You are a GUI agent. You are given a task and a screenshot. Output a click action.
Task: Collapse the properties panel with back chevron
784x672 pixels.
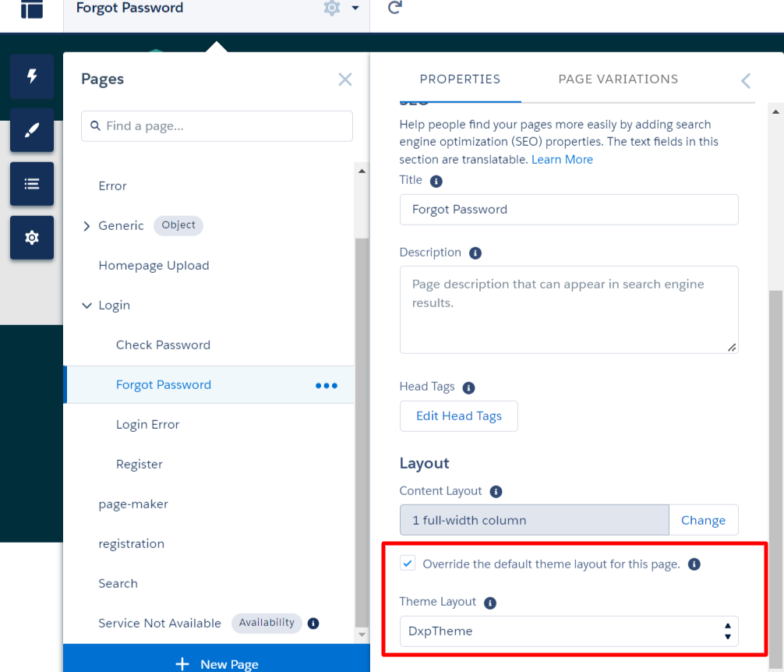point(746,80)
